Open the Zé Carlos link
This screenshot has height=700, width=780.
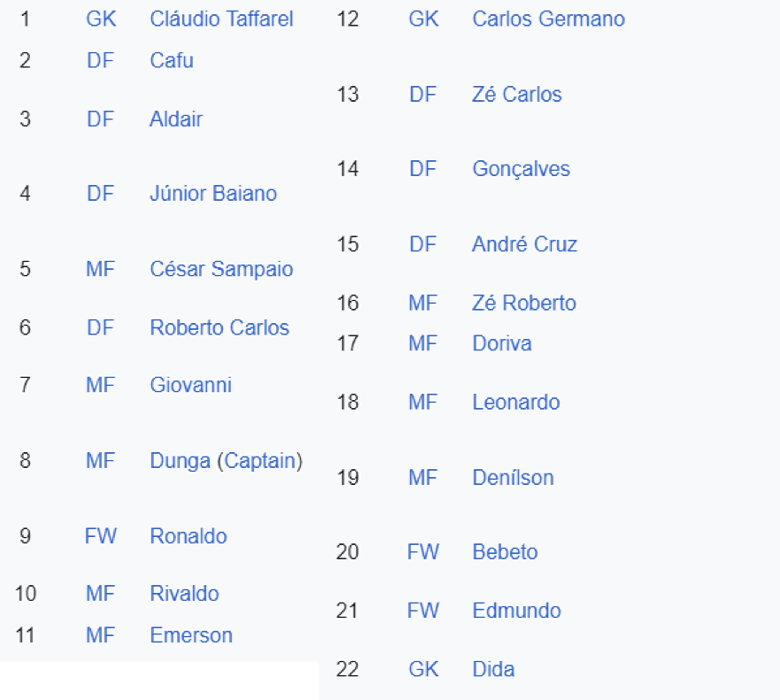click(x=517, y=94)
